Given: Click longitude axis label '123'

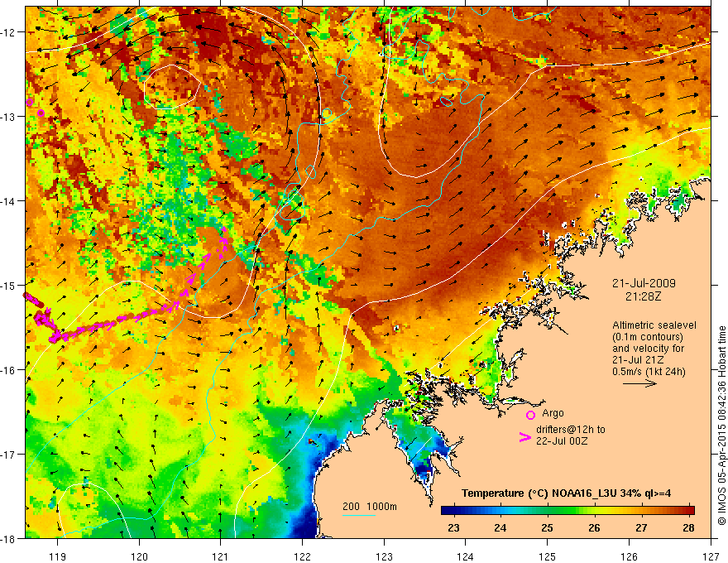Looking at the screenshot, I should [384, 556].
